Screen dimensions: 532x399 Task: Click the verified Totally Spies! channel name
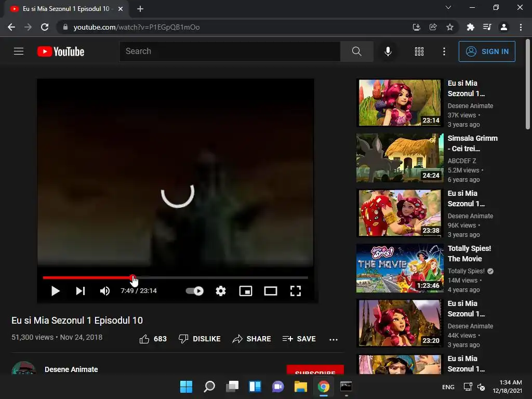coord(466,271)
